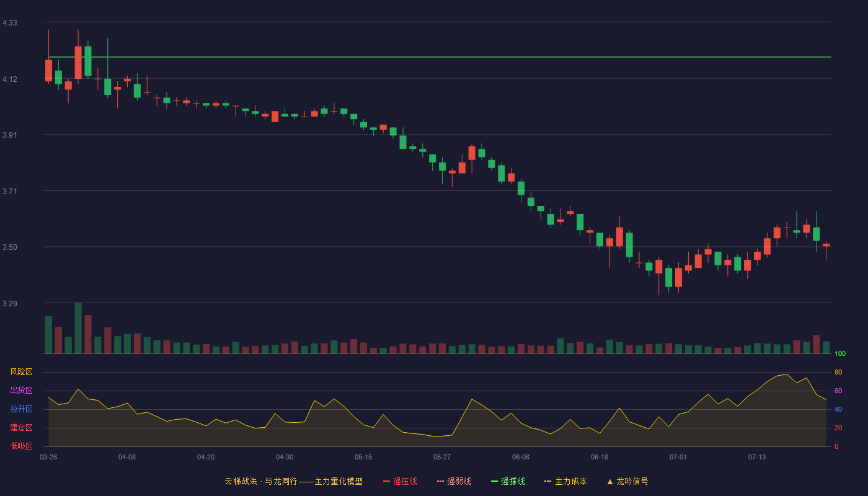Click the 低吸区 zone label
868x496 pixels.
pos(21,446)
